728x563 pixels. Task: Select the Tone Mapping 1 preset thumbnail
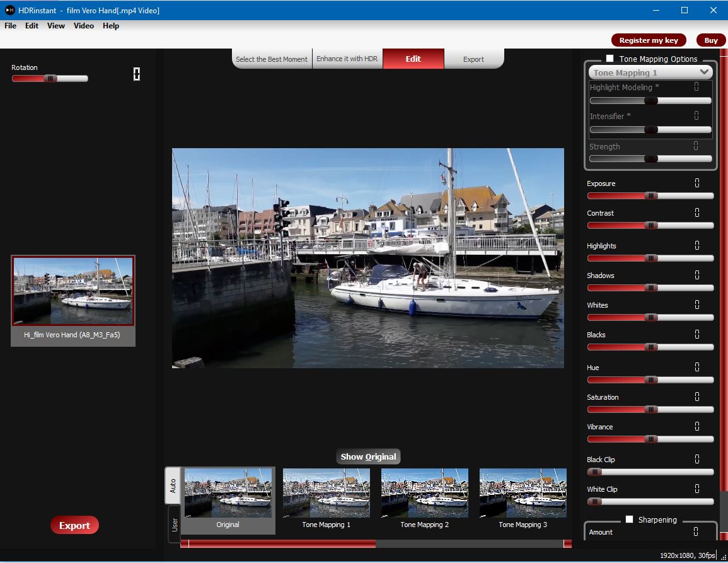[326, 493]
